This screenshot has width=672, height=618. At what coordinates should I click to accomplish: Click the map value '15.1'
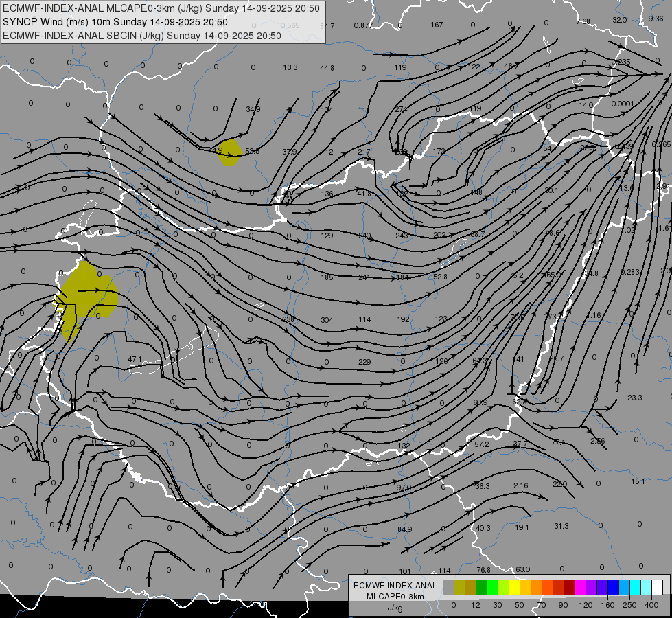point(638,481)
